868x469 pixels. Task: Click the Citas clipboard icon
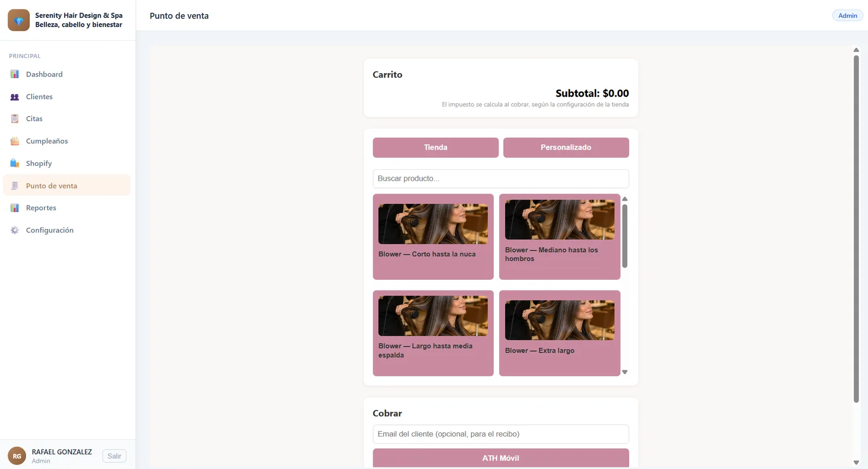tap(15, 119)
